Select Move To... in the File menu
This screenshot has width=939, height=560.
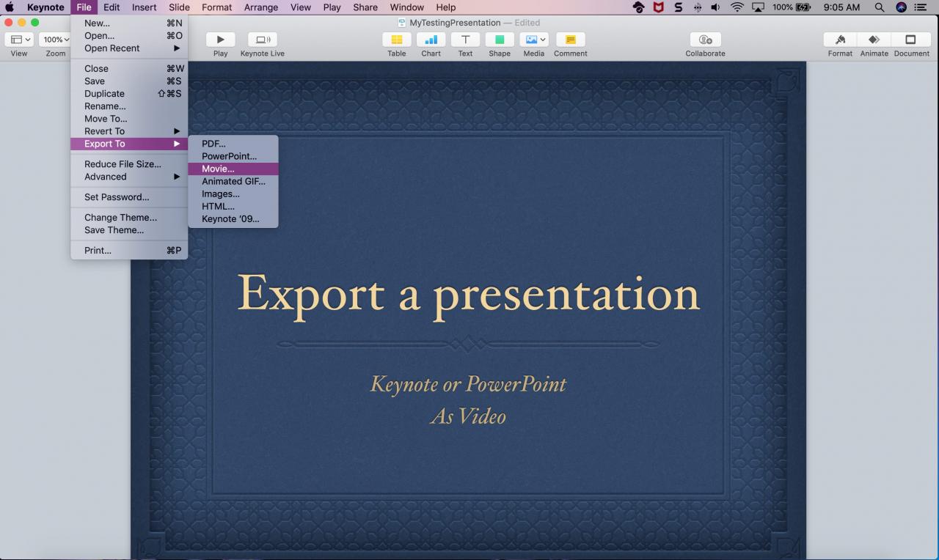click(129, 119)
